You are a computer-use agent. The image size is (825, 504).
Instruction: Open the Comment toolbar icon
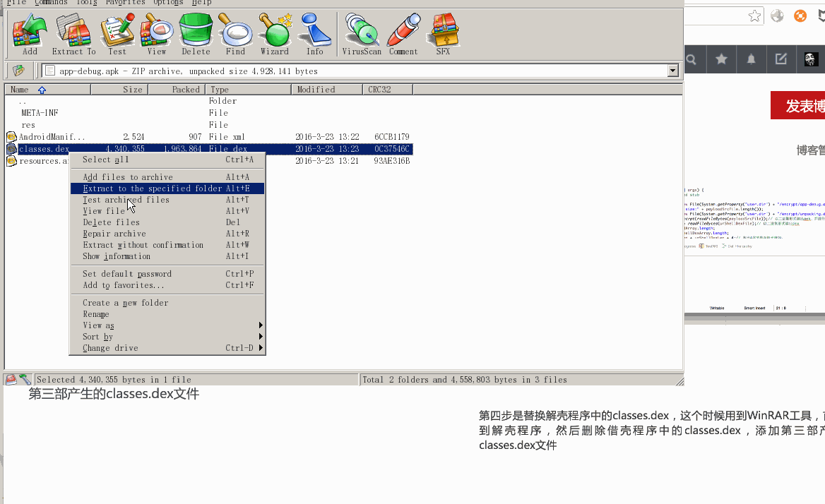click(x=403, y=34)
